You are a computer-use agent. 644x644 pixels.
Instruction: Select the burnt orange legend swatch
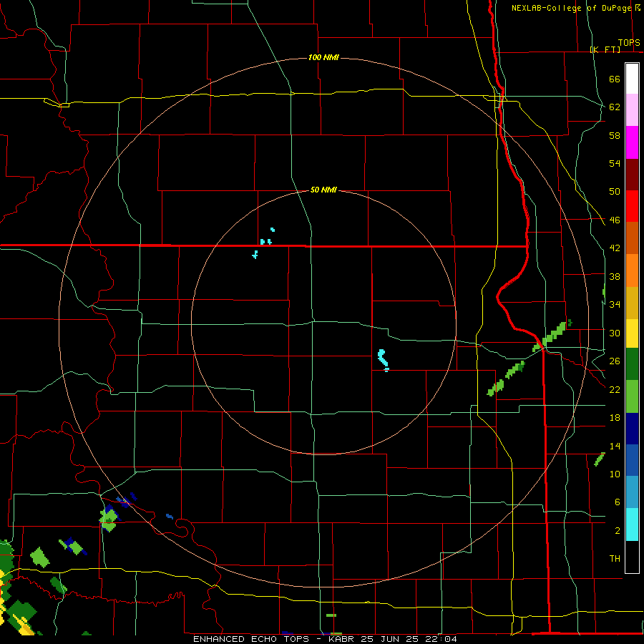[632, 238]
